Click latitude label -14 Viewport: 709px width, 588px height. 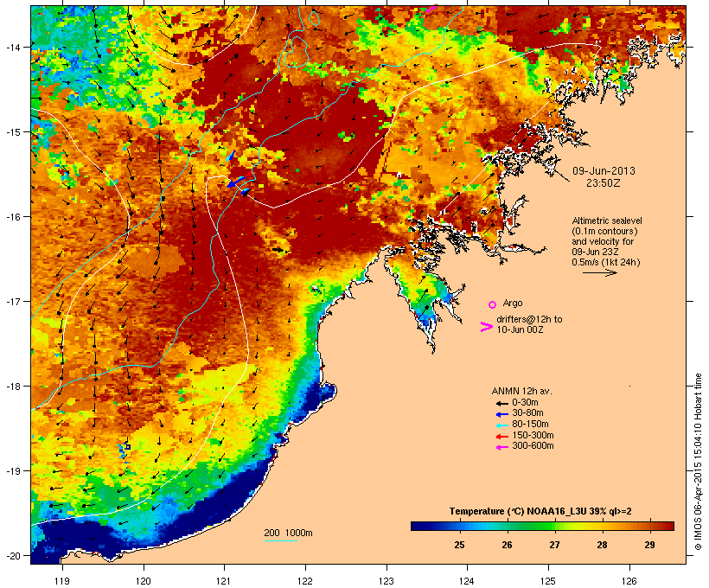point(12,48)
